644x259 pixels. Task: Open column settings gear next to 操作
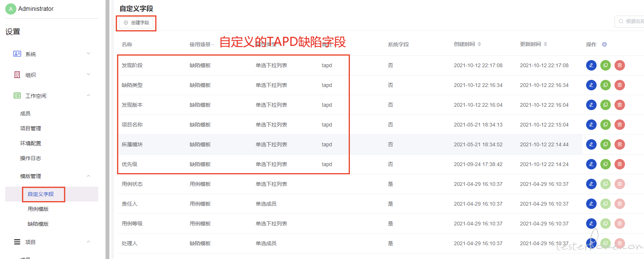pyautogui.click(x=604, y=44)
